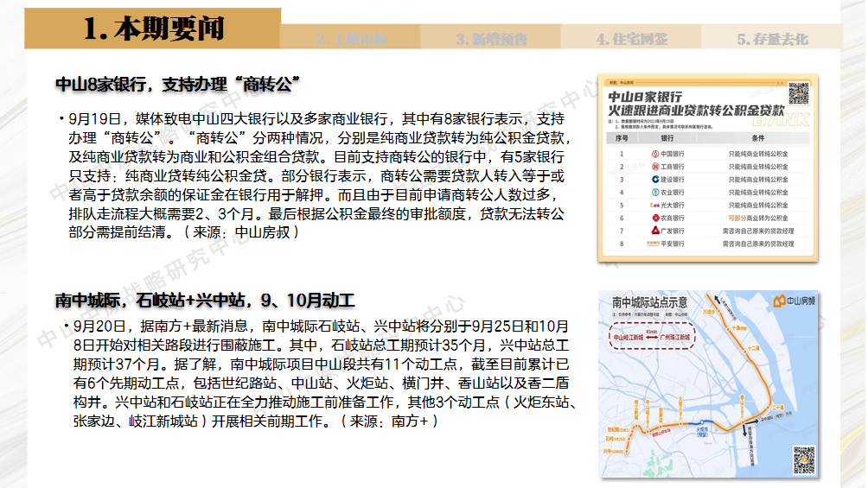Select the '1. 本期要闻' section tab
The height and width of the screenshot is (488, 868).
pyautogui.click(x=154, y=29)
